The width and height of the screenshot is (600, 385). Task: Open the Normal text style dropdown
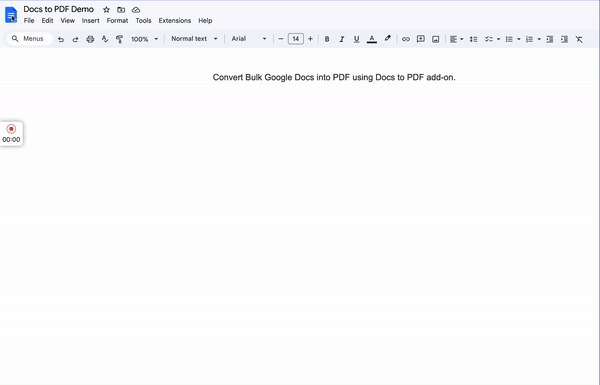coord(194,39)
